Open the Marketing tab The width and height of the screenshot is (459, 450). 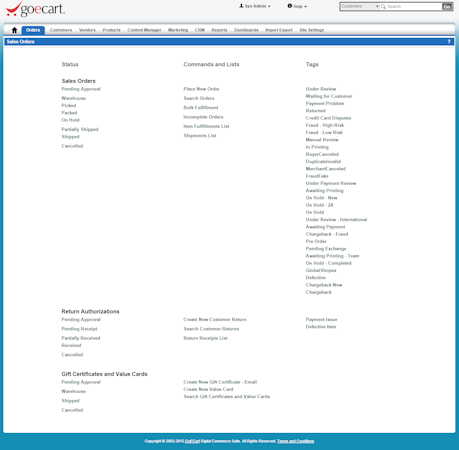178,30
